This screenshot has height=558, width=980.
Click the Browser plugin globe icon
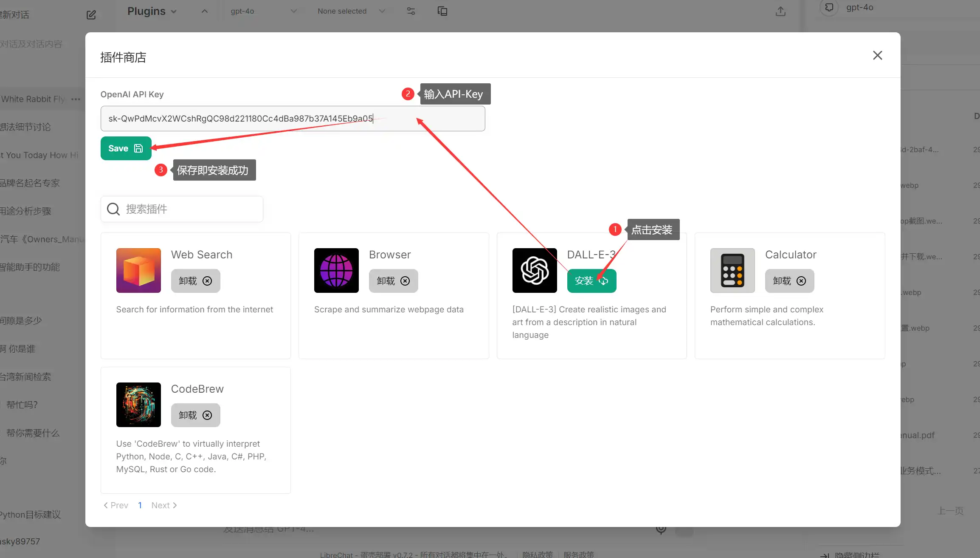click(336, 270)
